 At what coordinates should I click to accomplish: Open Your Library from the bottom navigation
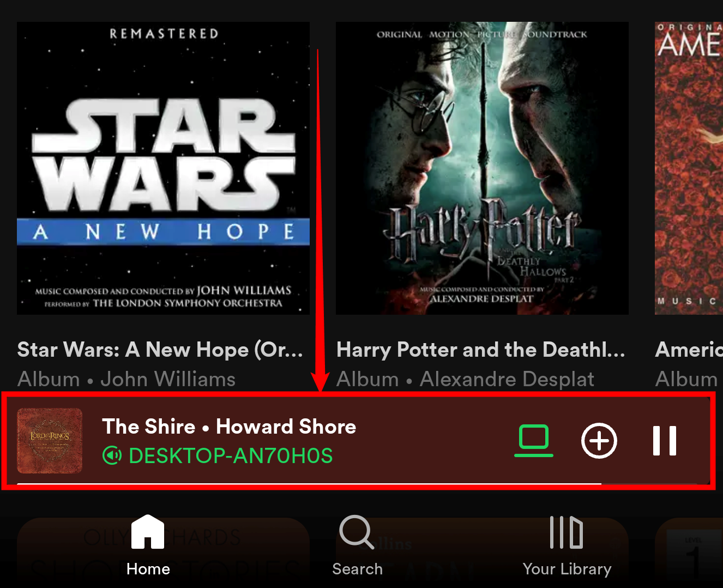[567, 545]
